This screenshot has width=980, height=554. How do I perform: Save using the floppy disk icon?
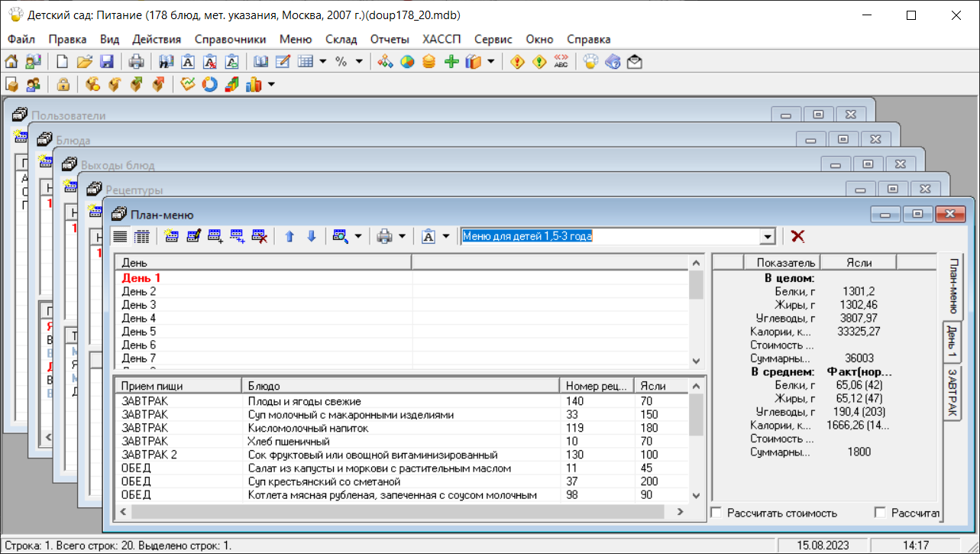point(106,62)
